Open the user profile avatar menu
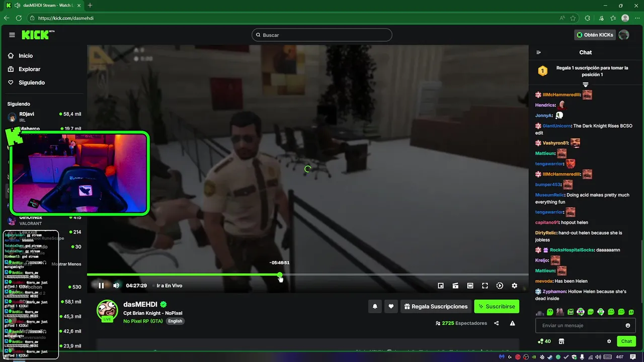Image resolution: width=644 pixels, height=362 pixels. click(x=624, y=35)
